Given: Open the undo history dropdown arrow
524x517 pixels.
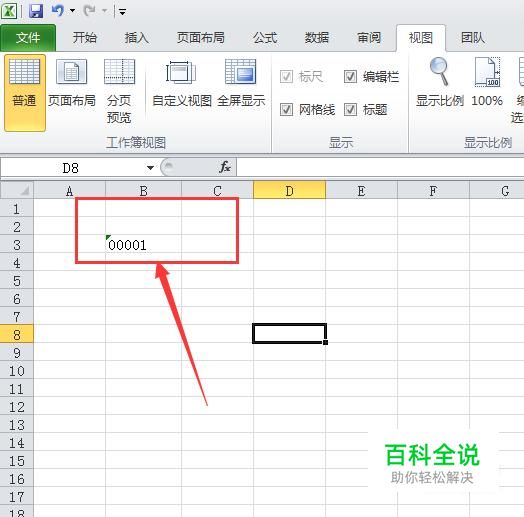Looking at the screenshot, I should point(72,11).
